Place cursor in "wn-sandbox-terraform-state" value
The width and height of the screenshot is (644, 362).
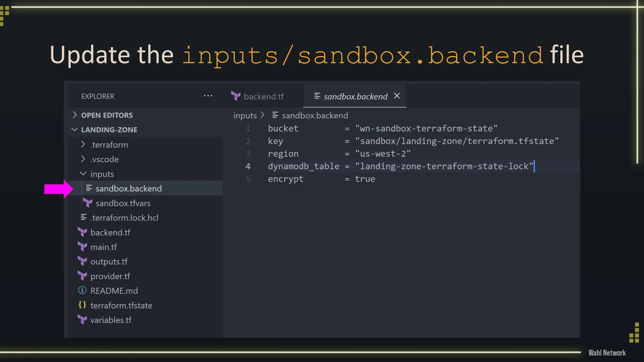coord(426,129)
